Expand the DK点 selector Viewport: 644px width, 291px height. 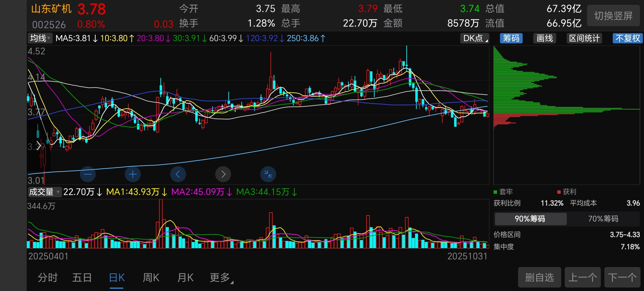(475, 38)
